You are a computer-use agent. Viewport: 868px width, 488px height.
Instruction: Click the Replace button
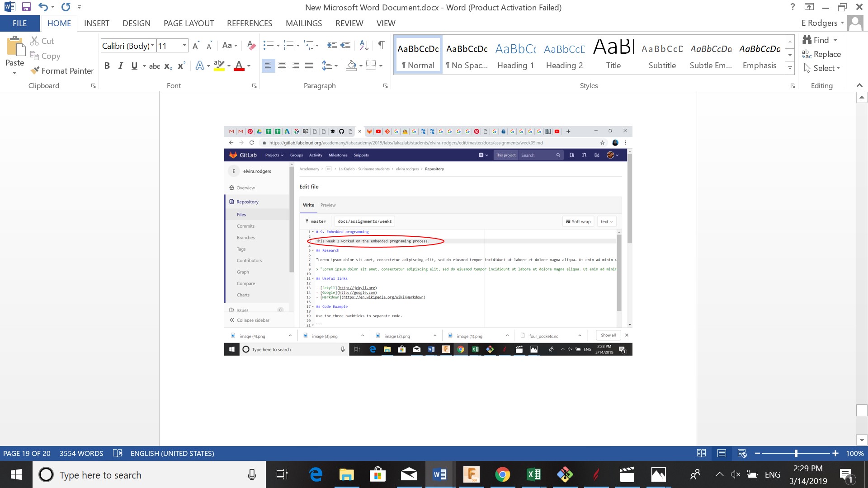click(821, 54)
